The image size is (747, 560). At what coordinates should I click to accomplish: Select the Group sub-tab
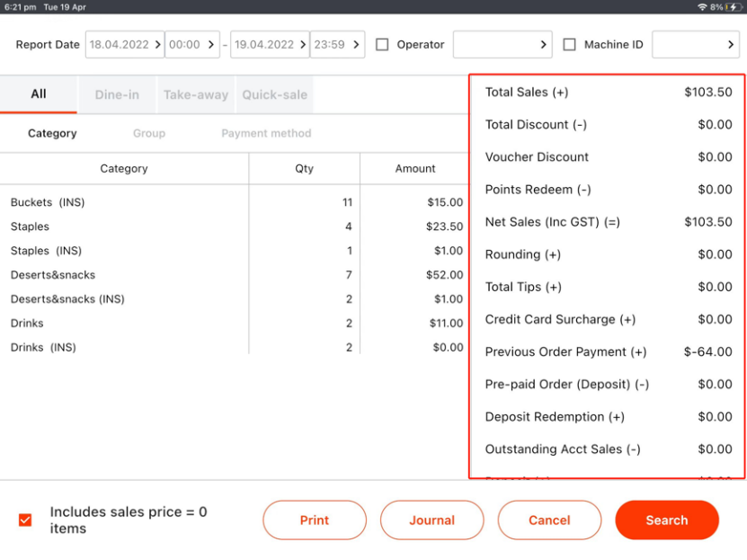click(x=149, y=133)
